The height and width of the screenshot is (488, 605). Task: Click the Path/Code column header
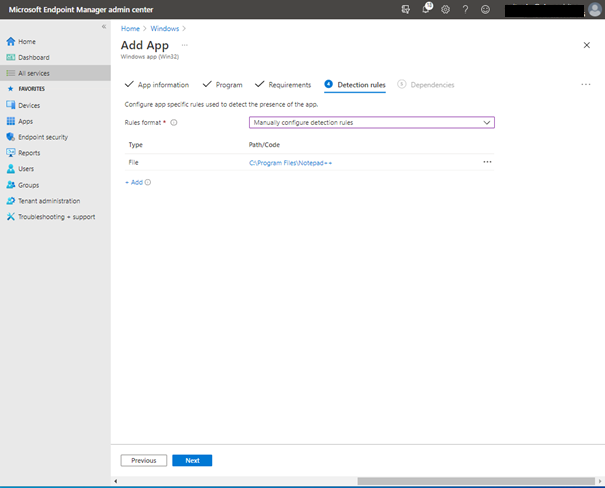tap(264, 145)
